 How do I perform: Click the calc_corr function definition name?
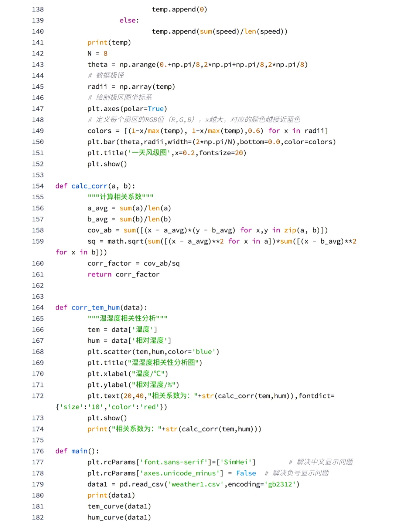point(90,186)
